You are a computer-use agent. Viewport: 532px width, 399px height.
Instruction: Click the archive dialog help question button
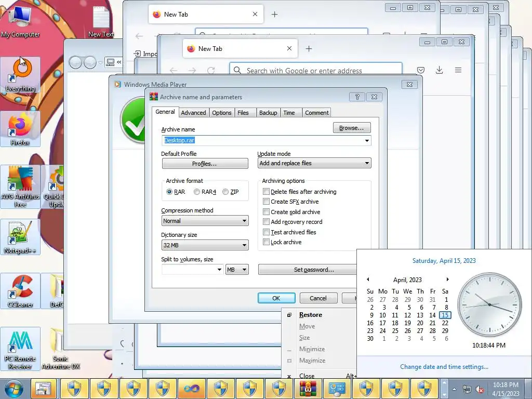click(357, 97)
